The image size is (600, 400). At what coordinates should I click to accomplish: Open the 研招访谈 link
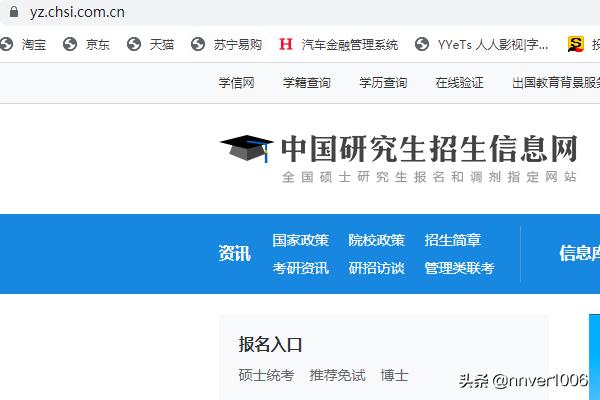pos(377,268)
